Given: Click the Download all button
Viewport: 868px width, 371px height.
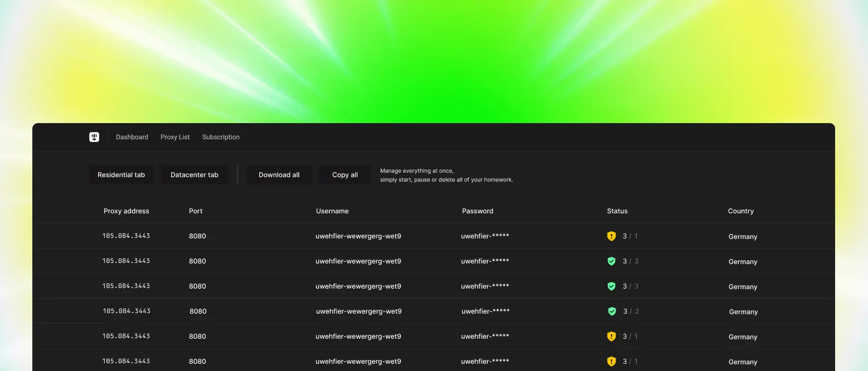Looking at the screenshot, I should coord(279,174).
